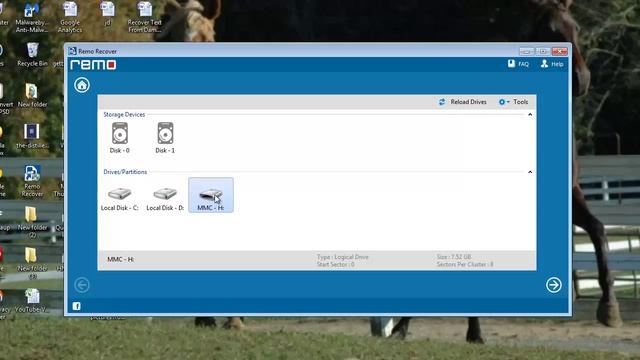
Task: Click Remo Recover title bar icon
Action: [x=73, y=51]
